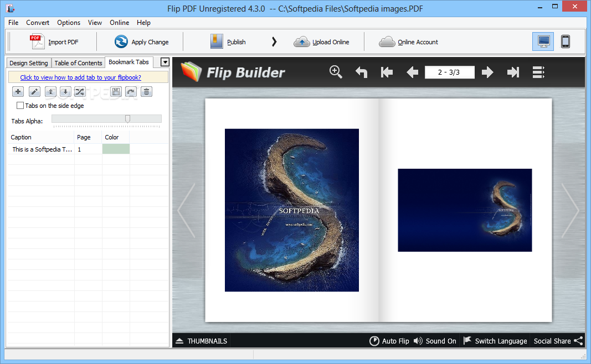The width and height of the screenshot is (591, 364).
Task: Click the Page column header
Action: pyautogui.click(x=88, y=137)
